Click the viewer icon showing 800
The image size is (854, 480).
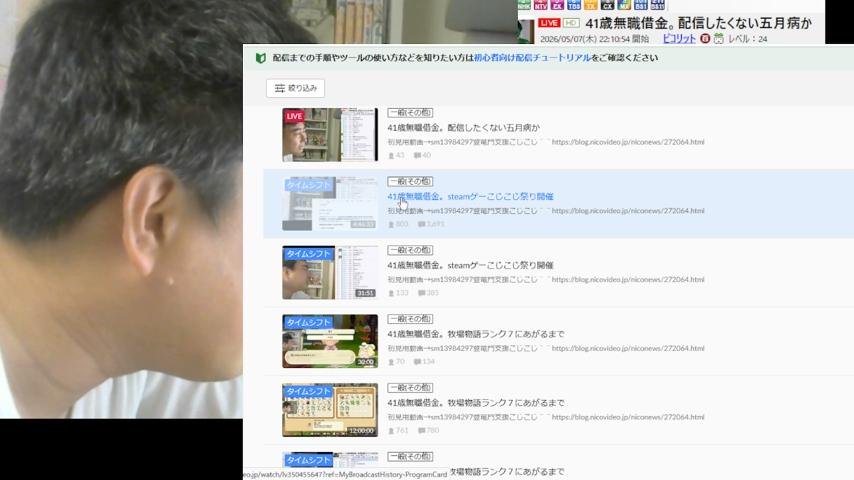click(x=391, y=224)
